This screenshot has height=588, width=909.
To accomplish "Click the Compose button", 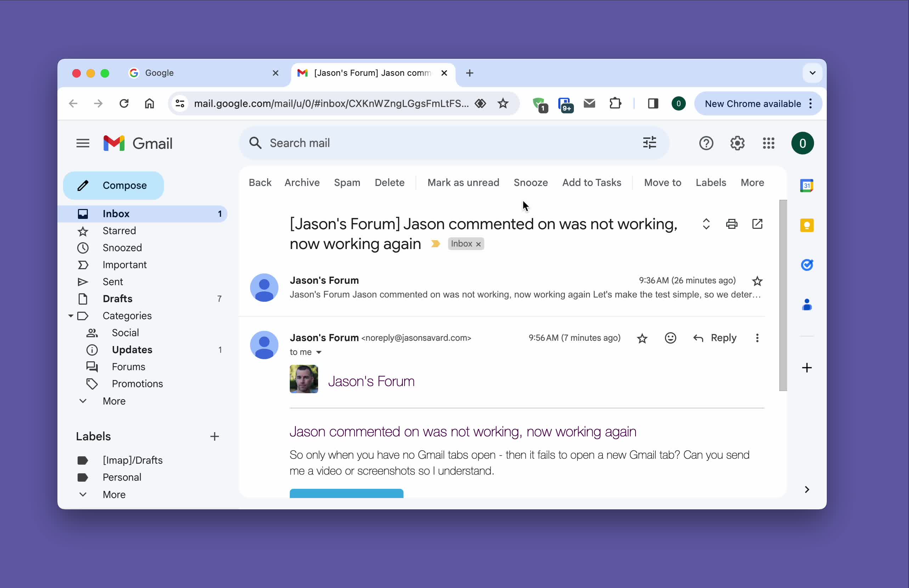I will point(113,186).
